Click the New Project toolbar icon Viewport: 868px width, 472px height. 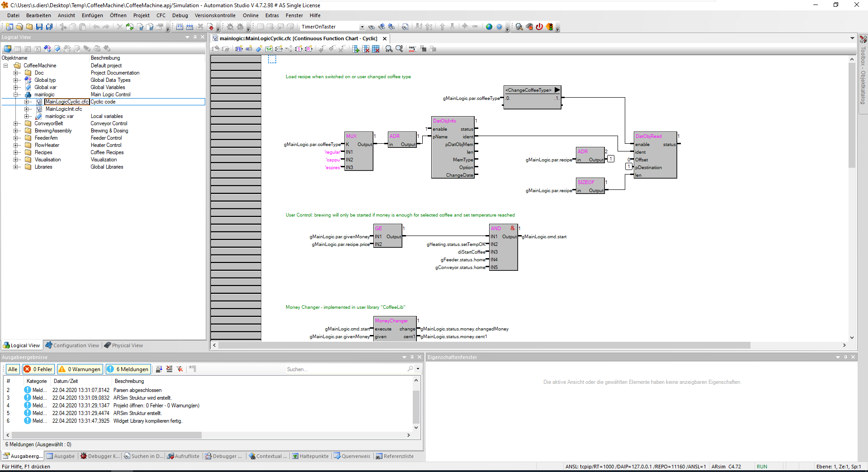tap(9, 27)
